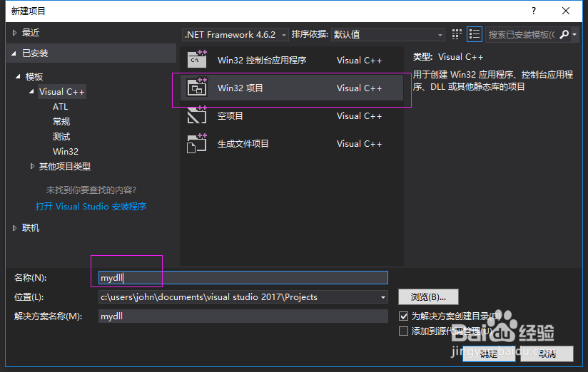The width and height of the screenshot is (588, 372).
Task: Expand the 其他项目类型 node
Action: [32, 166]
